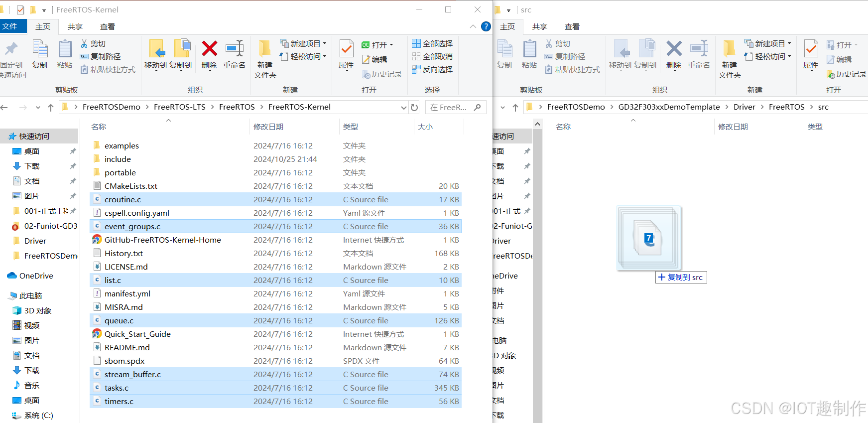Open recent locations dropdown next to Forward arrow
The width and height of the screenshot is (868, 423).
[38, 107]
